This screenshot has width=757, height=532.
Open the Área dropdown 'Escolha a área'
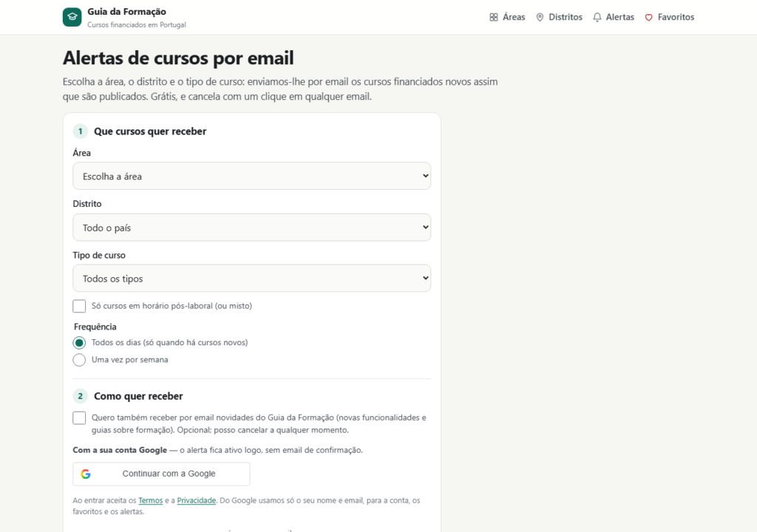[251, 176]
